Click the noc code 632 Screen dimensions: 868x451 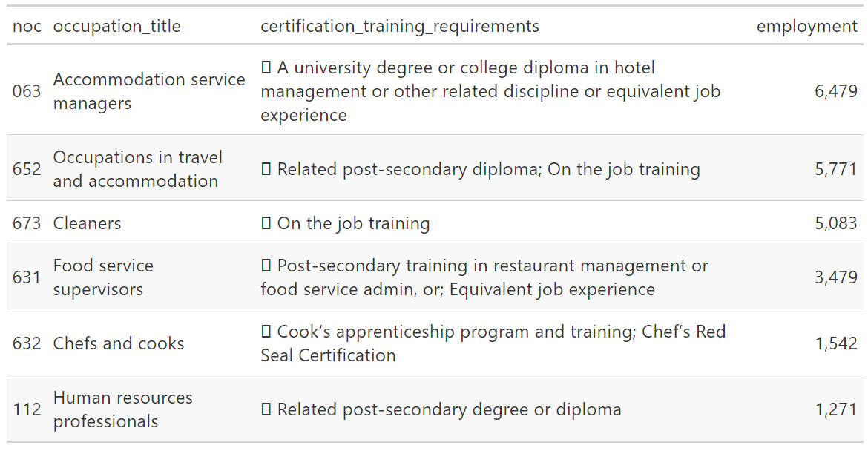coord(27,344)
